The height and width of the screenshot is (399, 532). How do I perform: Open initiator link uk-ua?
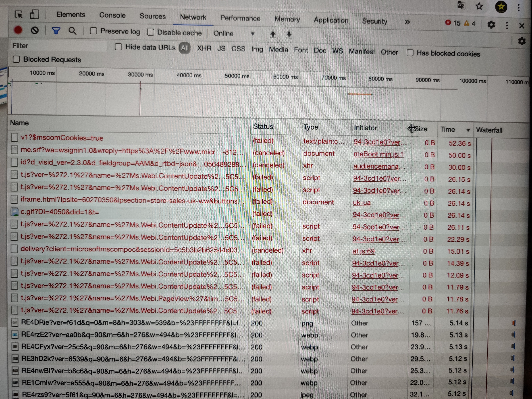(361, 203)
